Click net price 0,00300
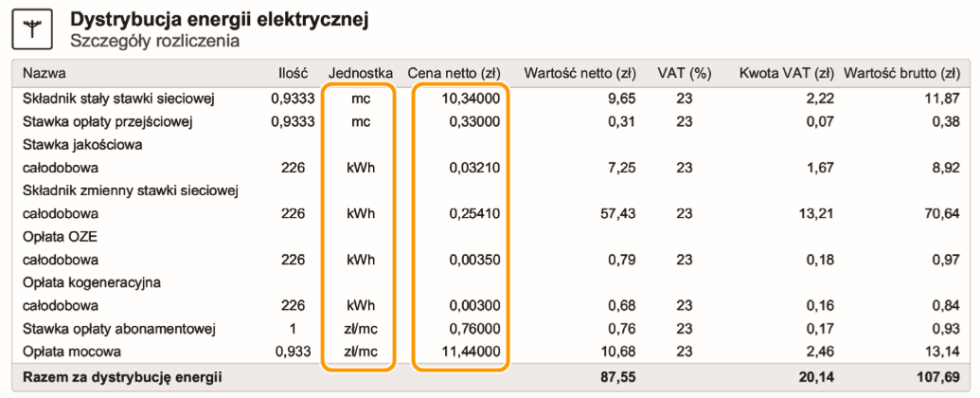 pyautogui.click(x=474, y=305)
